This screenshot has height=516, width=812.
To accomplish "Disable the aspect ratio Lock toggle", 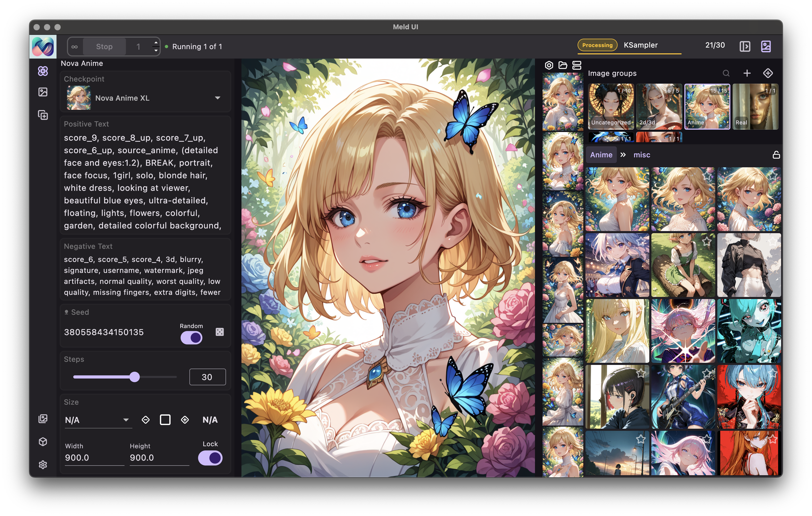I will pyautogui.click(x=210, y=458).
